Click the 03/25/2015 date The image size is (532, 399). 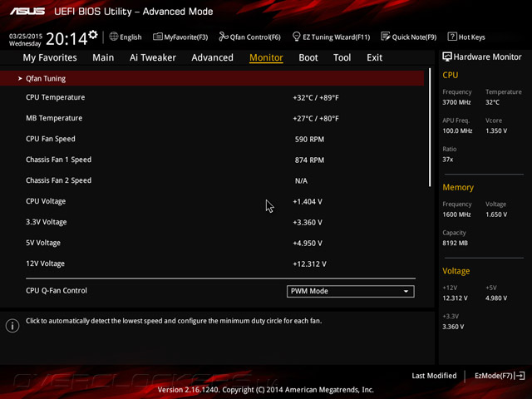[x=26, y=36]
